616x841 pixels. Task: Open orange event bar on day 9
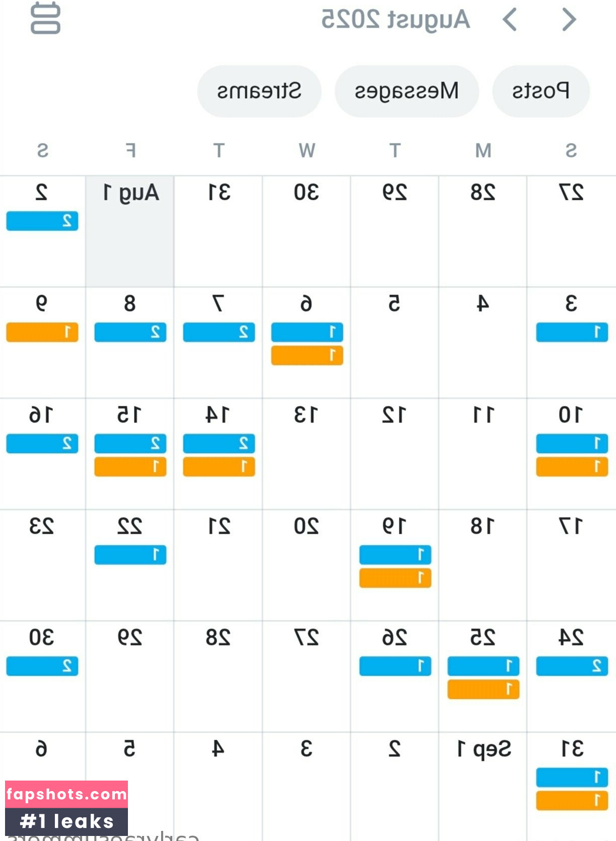click(x=42, y=332)
